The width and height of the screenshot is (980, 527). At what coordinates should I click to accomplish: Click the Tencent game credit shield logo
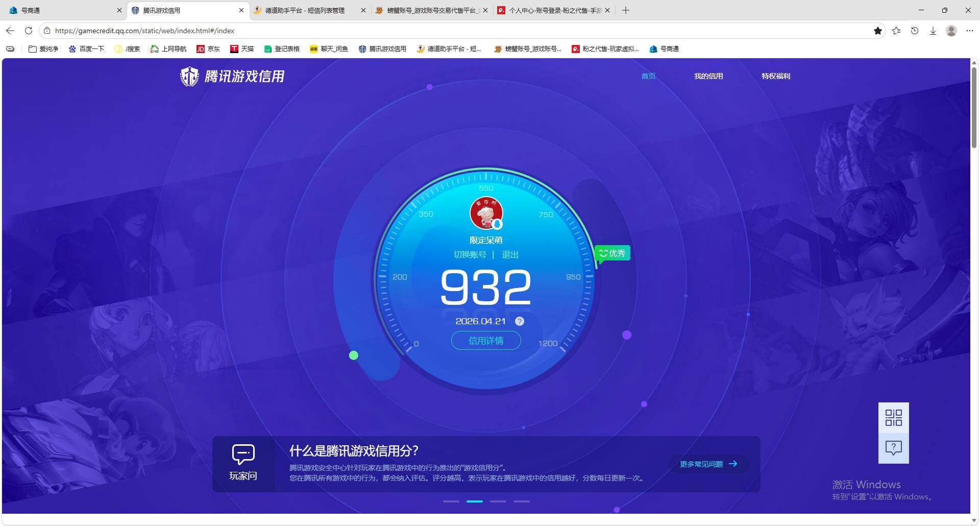pyautogui.click(x=189, y=77)
